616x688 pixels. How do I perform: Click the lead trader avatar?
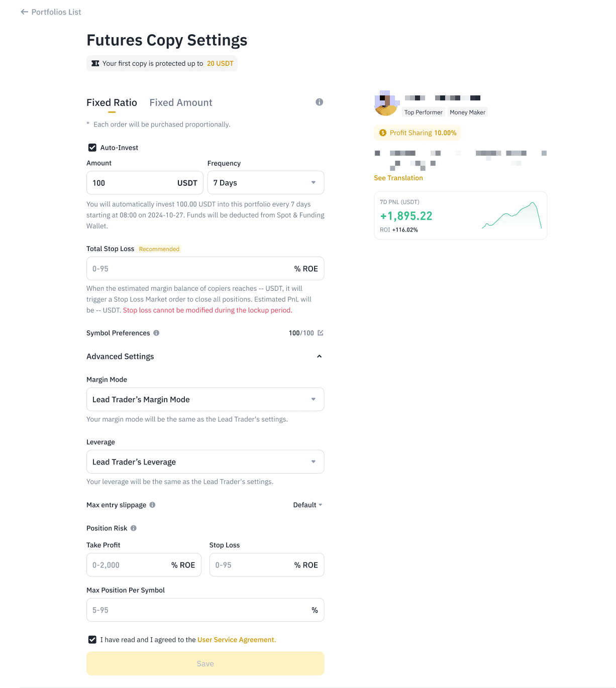386,103
